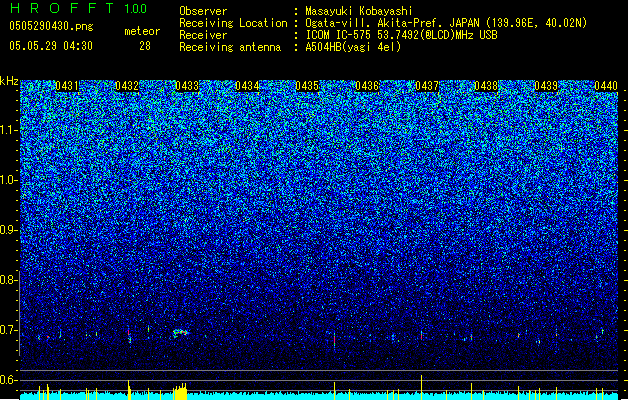
Task: Click the HROFFT 1.0.0 title text
Action: 78,8
